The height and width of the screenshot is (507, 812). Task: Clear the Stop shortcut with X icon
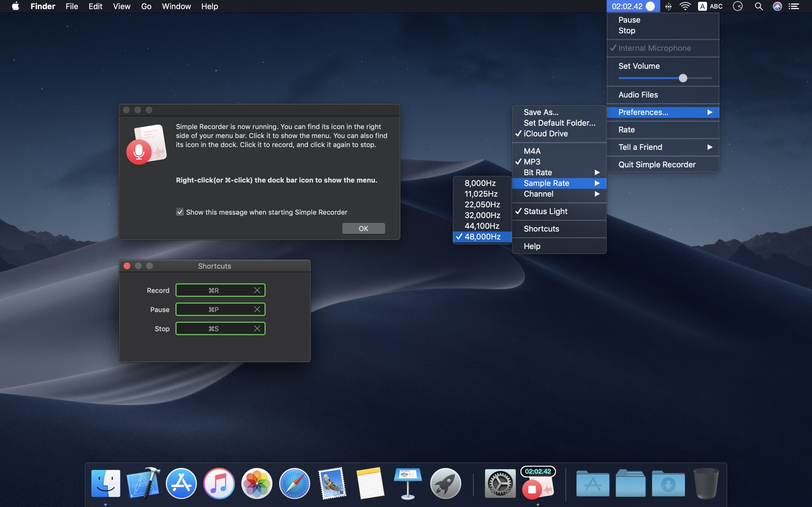[257, 329]
